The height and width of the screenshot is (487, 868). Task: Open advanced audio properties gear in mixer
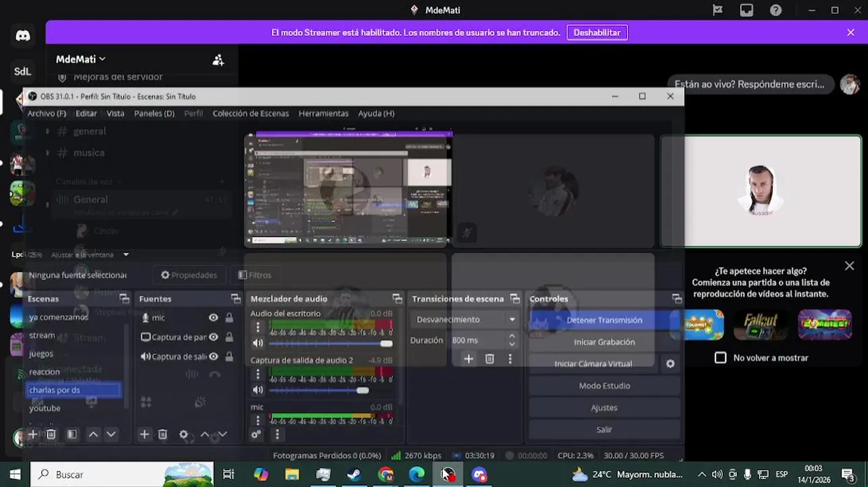coord(256,434)
